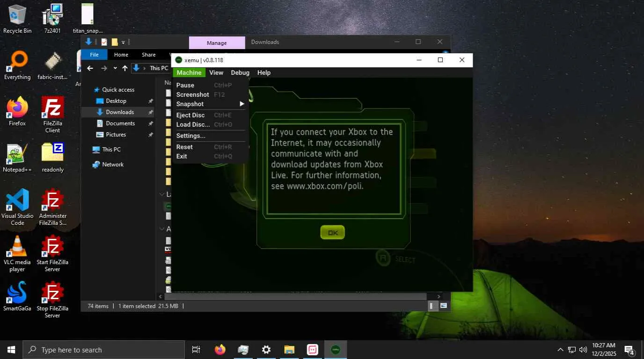Viewport: 644px width, 359px height.
Task: Click the Explorer forward arrow
Action: pyautogui.click(x=104, y=68)
